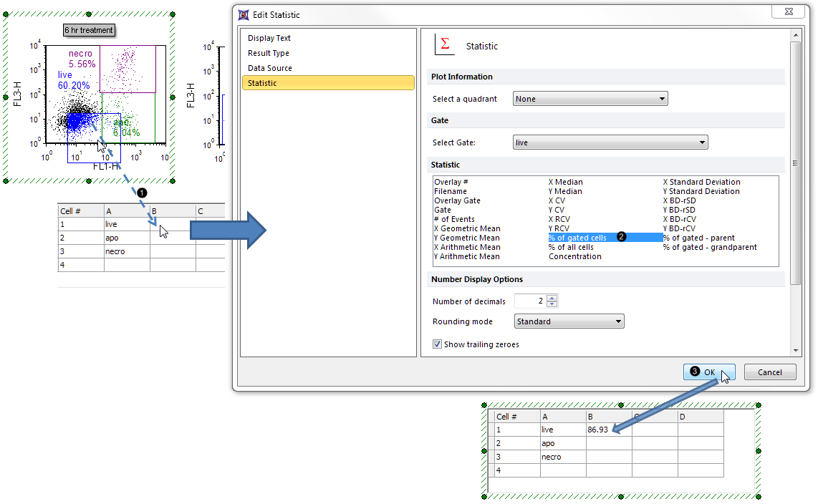Click the Number of decimals input field
Image resolution: width=818 pixels, height=504 pixels.
[530, 301]
